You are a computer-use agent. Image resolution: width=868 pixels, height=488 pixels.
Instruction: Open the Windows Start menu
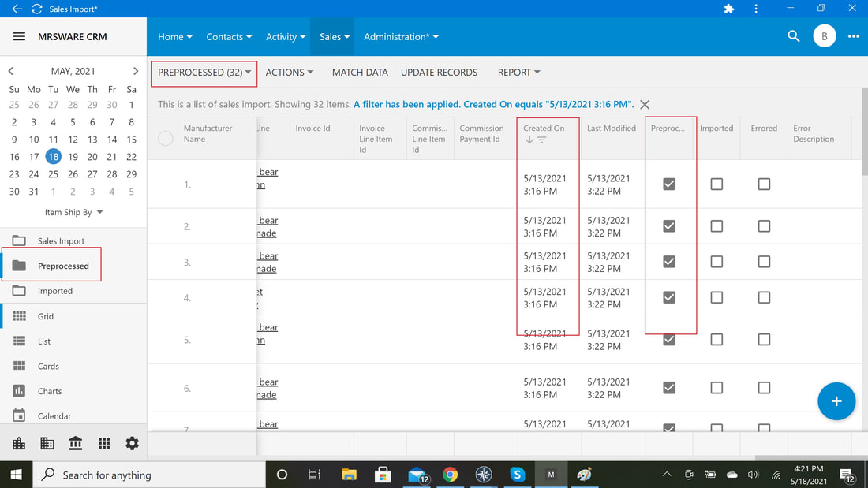16,474
